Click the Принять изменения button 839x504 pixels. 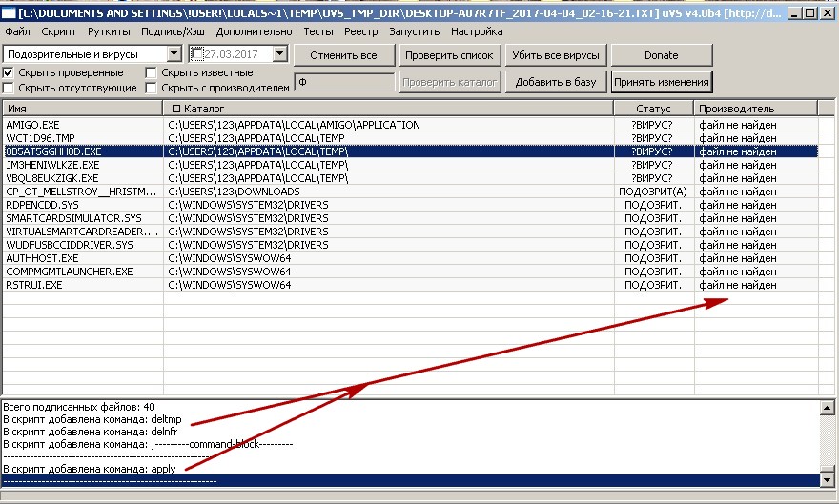[662, 82]
